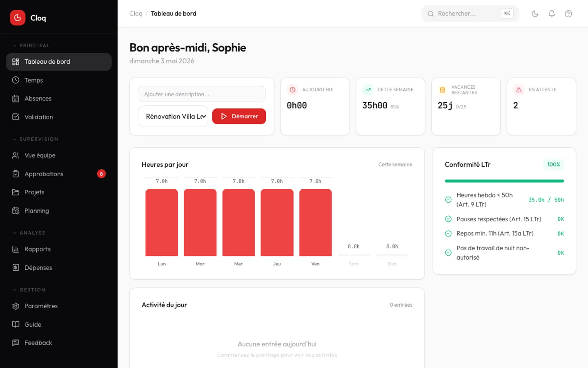This screenshot has width=588, height=368.
Task: Focus the Ajouter une description field
Action: [202, 94]
